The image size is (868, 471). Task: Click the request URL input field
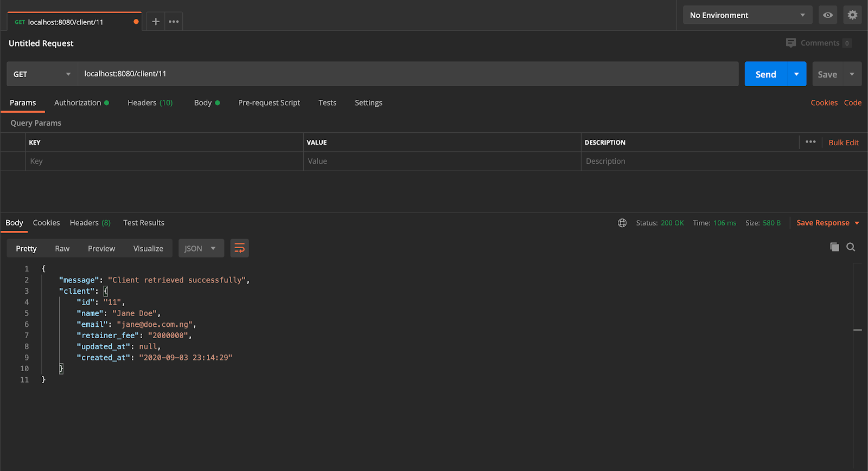click(408, 74)
